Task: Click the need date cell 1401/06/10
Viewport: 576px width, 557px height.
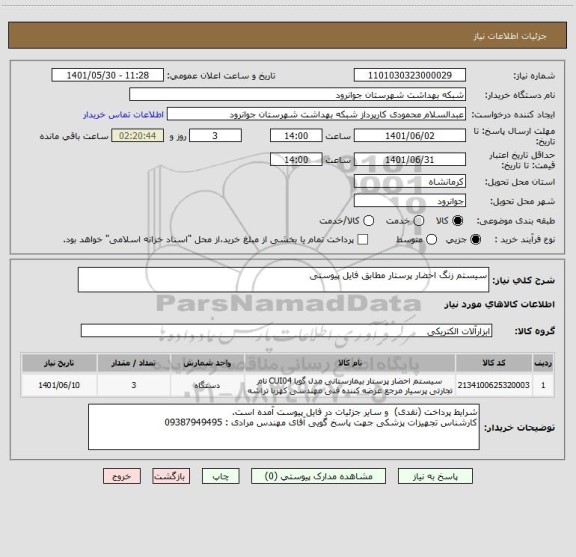Action: [59, 385]
